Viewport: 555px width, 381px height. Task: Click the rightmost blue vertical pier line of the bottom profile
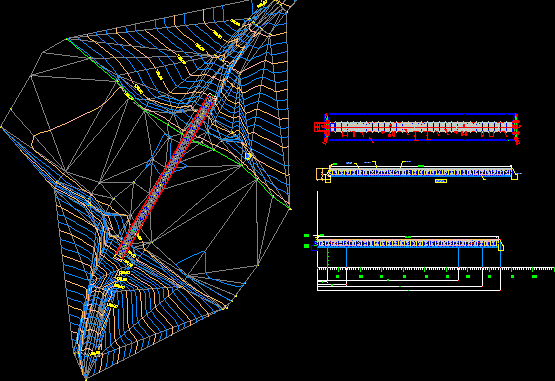click(500, 258)
